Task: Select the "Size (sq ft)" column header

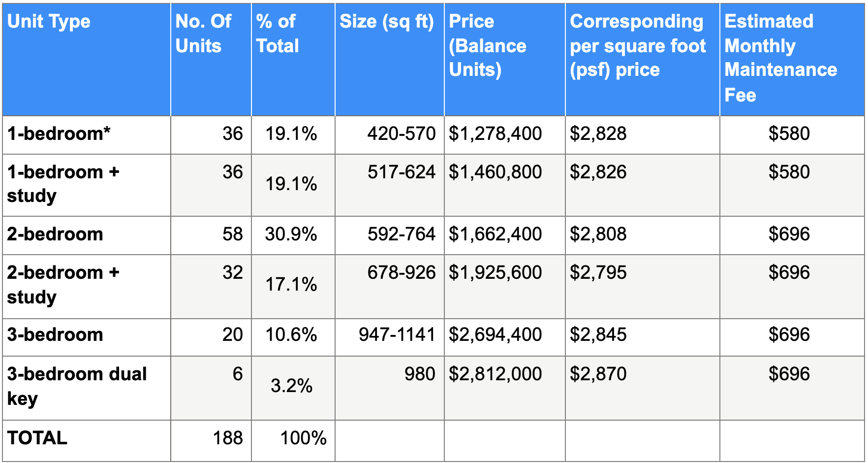Action: (x=387, y=22)
